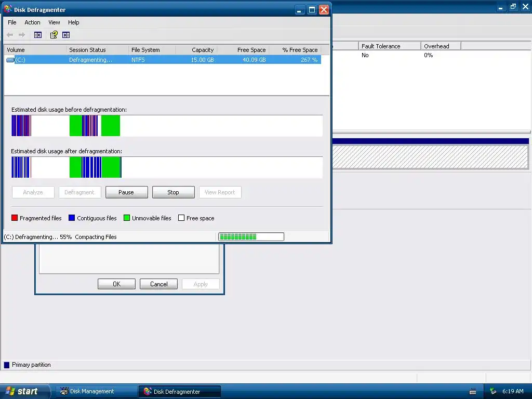Click Disk Defragmenter taskbar button

(179, 391)
